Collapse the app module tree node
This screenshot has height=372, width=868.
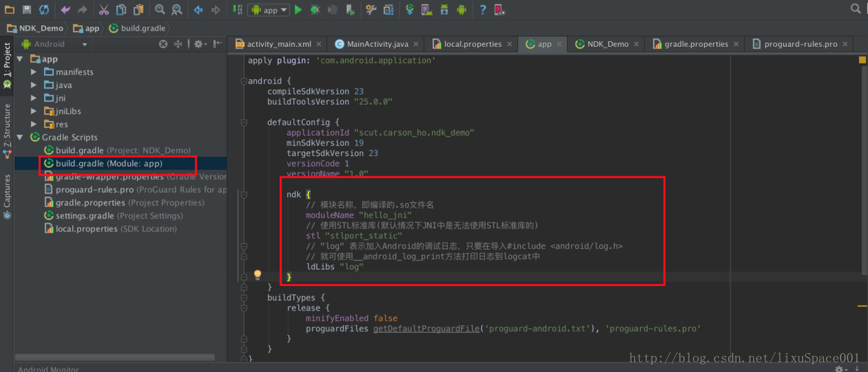pyautogui.click(x=20, y=59)
